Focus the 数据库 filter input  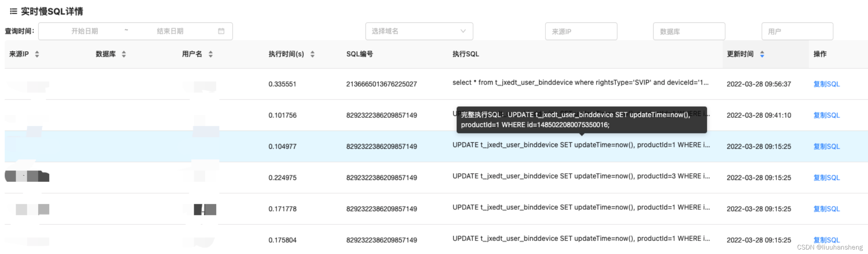689,31
